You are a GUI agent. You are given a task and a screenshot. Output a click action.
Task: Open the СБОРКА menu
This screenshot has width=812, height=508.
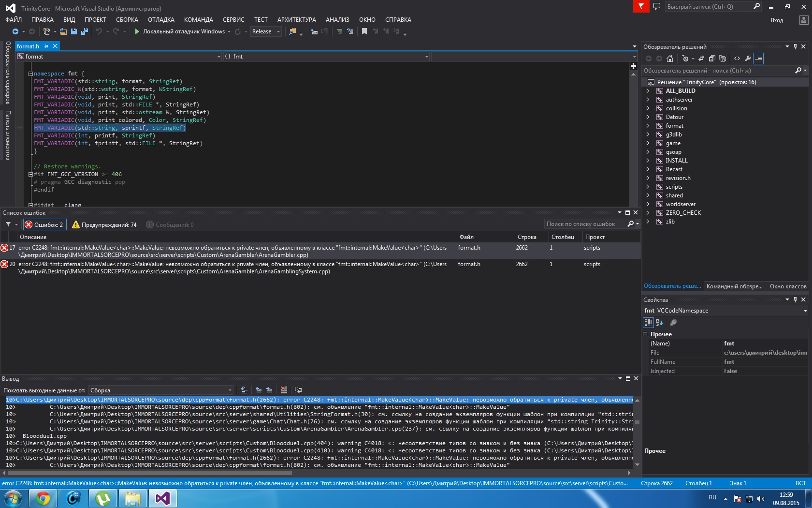[x=127, y=20]
